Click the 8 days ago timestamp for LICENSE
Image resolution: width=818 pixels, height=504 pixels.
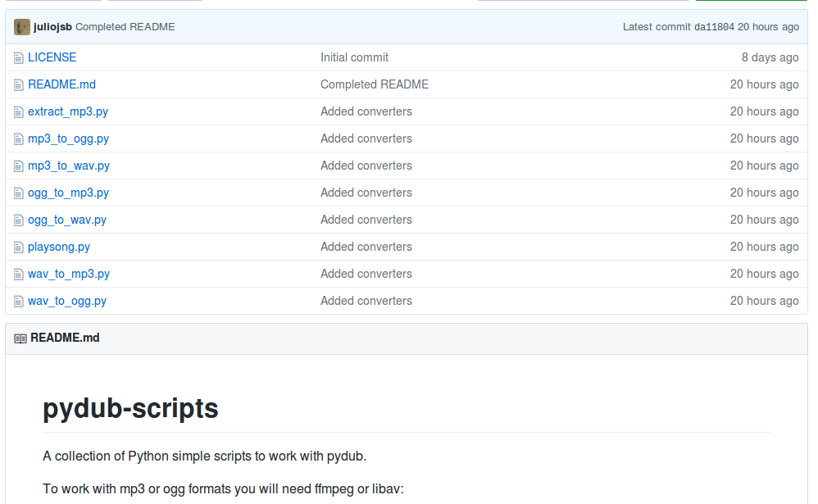click(x=770, y=57)
